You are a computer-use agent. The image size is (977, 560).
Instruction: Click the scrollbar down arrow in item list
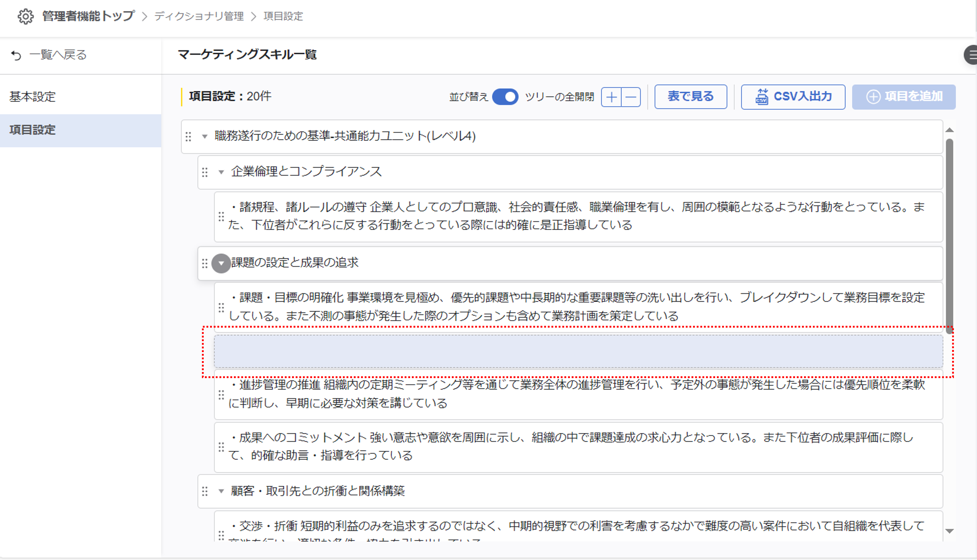pyautogui.click(x=949, y=531)
